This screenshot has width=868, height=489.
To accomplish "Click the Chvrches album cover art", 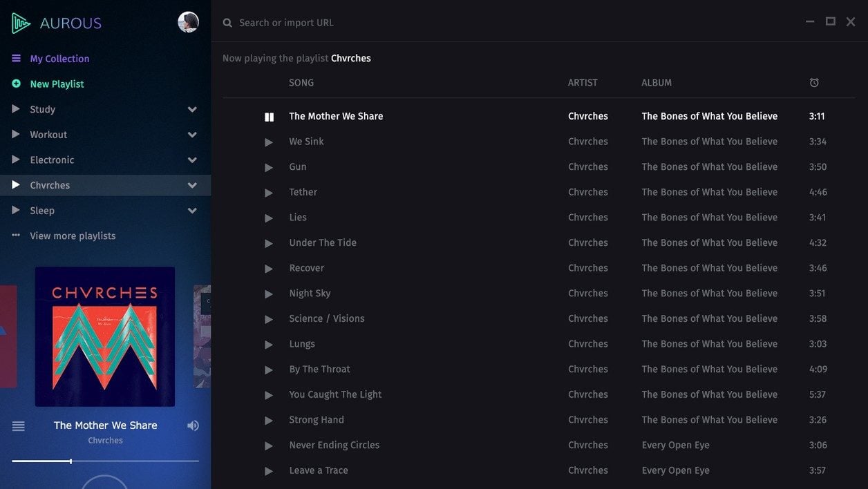I will coord(105,336).
